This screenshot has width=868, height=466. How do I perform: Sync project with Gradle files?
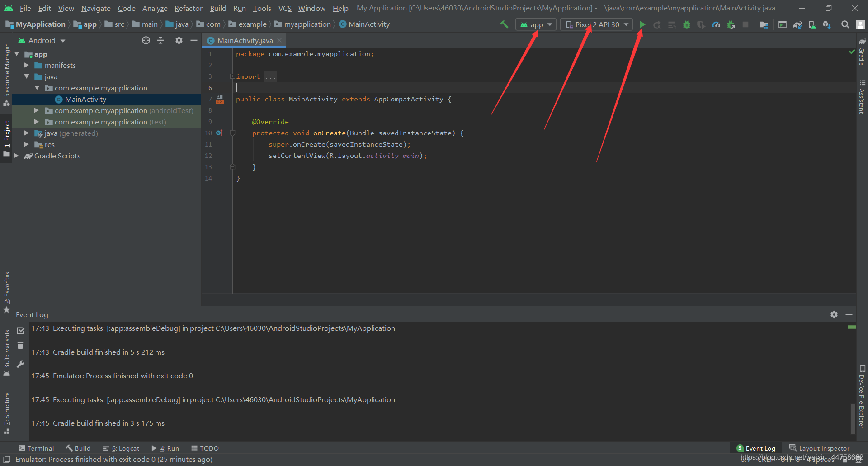point(797,24)
